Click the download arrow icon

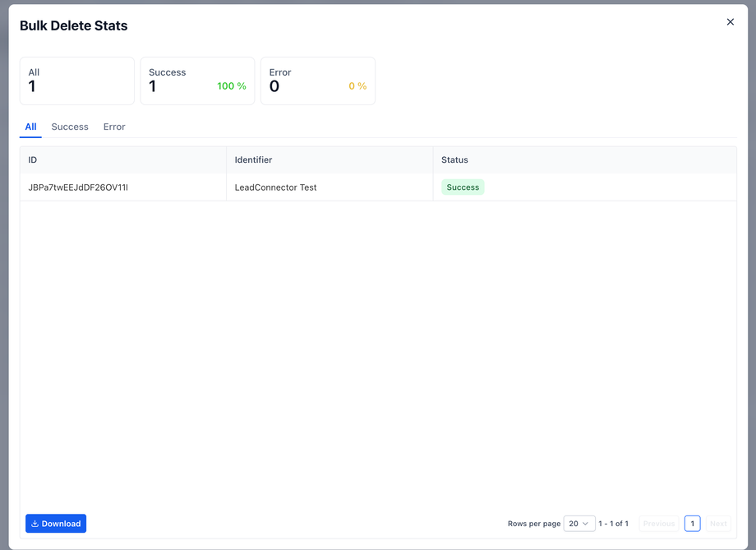coord(35,524)
